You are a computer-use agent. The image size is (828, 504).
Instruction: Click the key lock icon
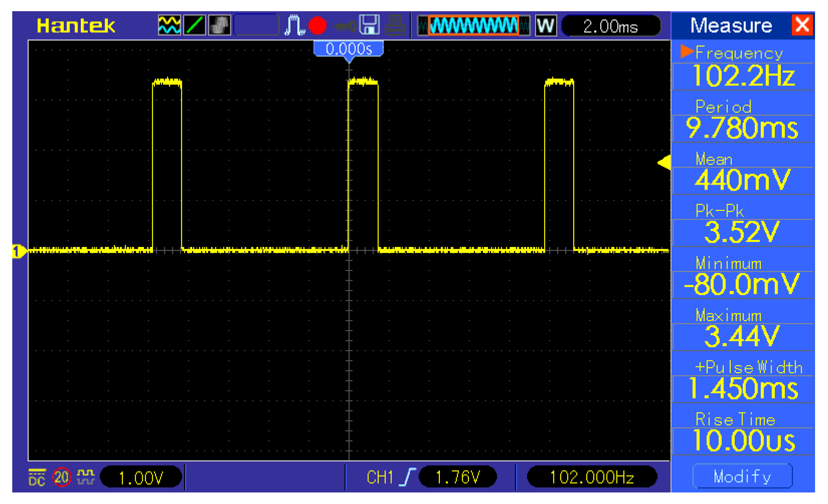coord(345,26)
